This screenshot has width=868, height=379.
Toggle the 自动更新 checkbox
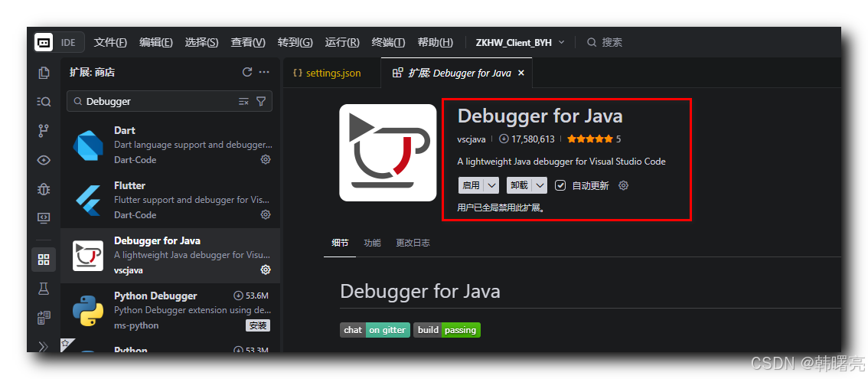pyautogui.click(x=560, y=185)
